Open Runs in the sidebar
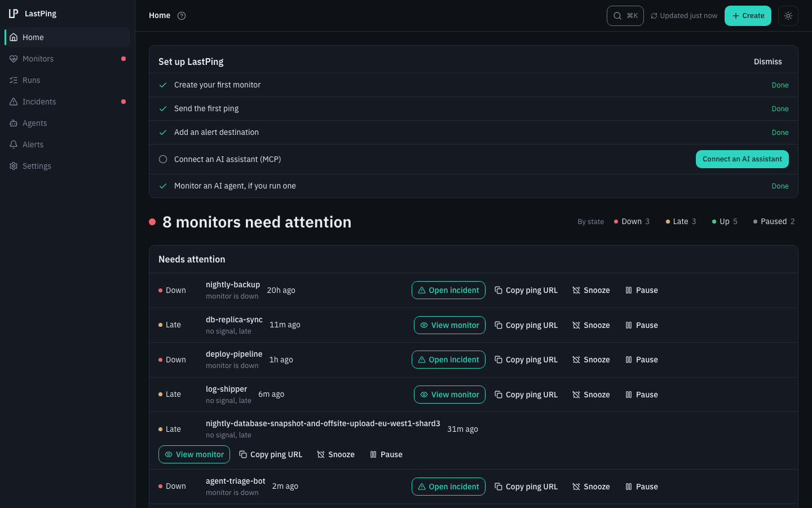 [68, 80]
